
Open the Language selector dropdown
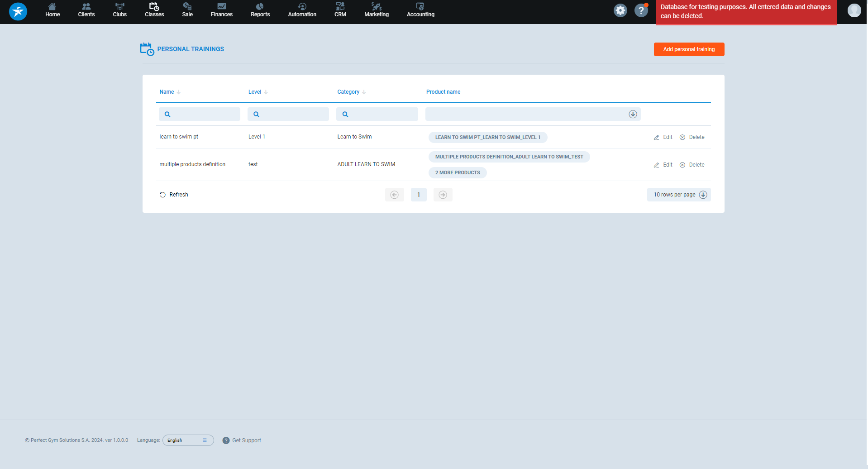point(188,440)
